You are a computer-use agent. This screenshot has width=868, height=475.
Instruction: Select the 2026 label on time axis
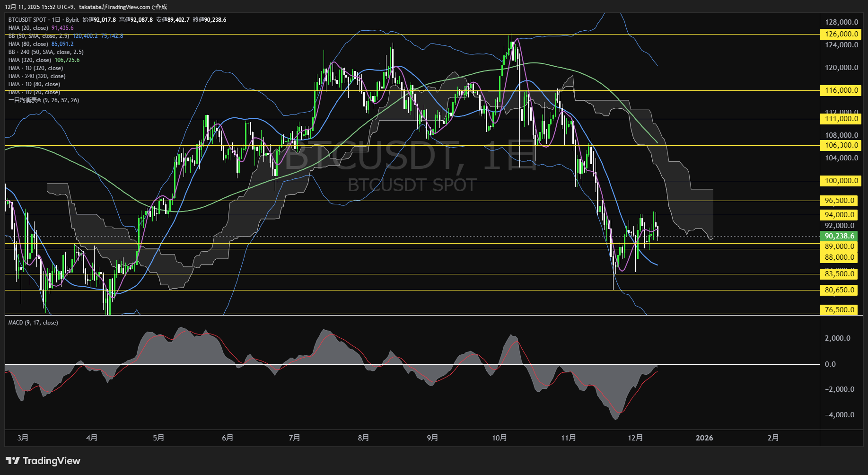click(704, 438)
